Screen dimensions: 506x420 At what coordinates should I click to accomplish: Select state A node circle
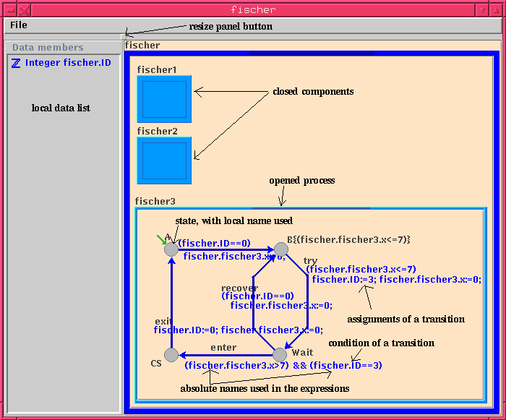[171, 249]
